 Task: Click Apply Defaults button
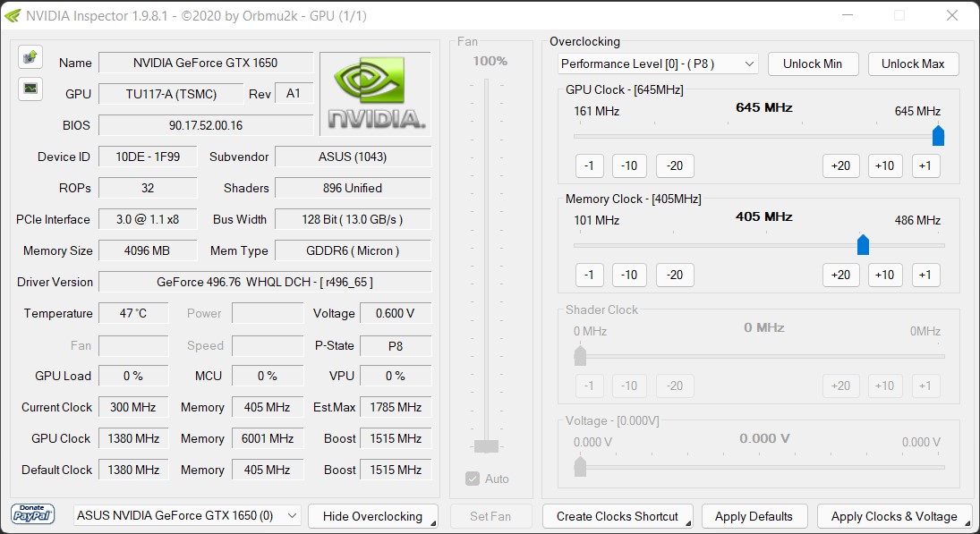(x=754, y=516)
